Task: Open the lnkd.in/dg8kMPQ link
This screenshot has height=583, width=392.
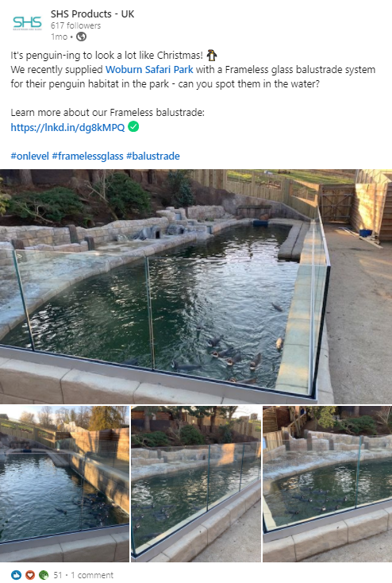Action: coord(67,127)
